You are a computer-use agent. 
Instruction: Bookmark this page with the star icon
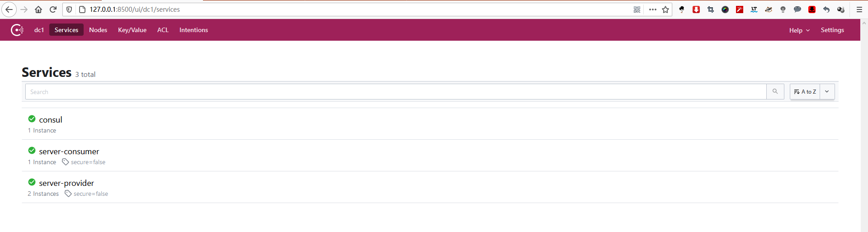[665, 9]
